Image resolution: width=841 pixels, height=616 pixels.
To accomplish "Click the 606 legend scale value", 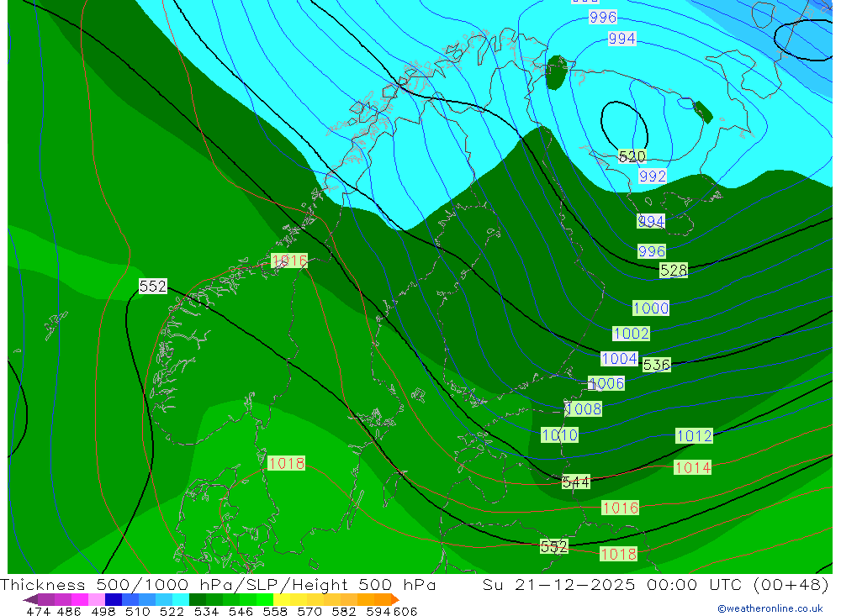I will pyautogui.click(x=405, y=611).
